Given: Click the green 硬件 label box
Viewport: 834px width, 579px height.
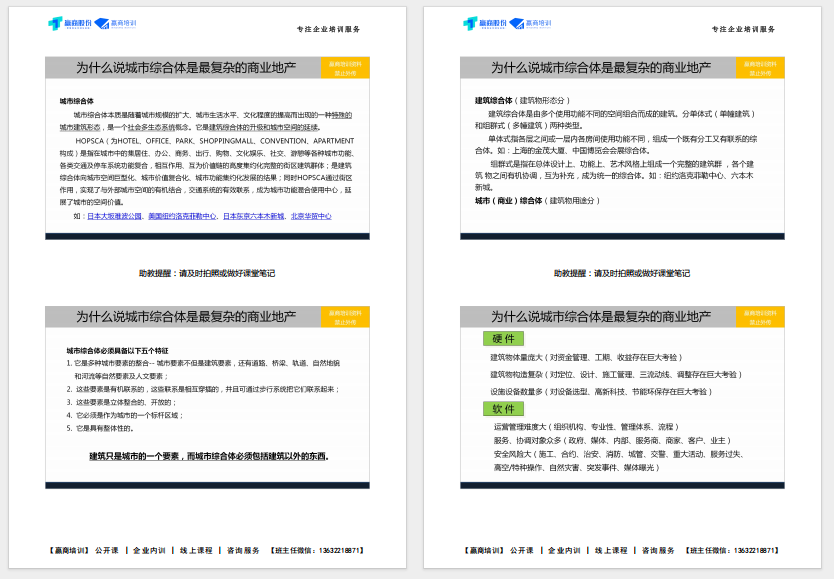Looking at the screenshot, I should (503, 339).
